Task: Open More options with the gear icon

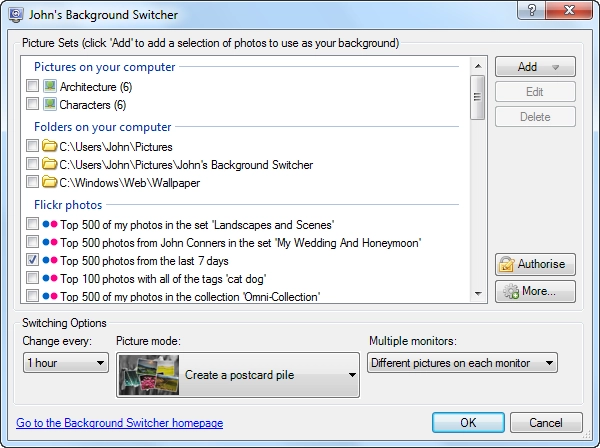Action: coord(535,291)
